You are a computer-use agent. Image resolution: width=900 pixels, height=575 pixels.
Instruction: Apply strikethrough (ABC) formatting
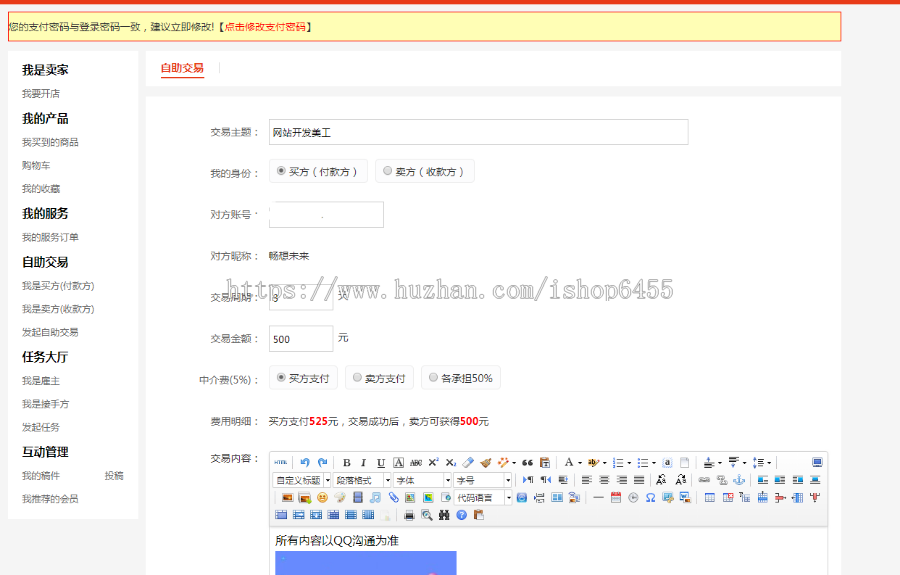click(416, 463)
